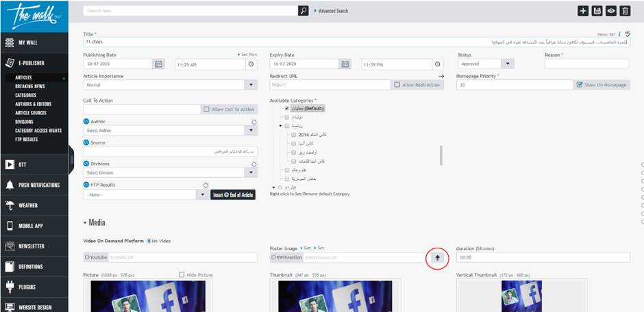The image size is (644, 312).
Task: Click the refresh icon for FTP Results
Action: coord(206,185)
